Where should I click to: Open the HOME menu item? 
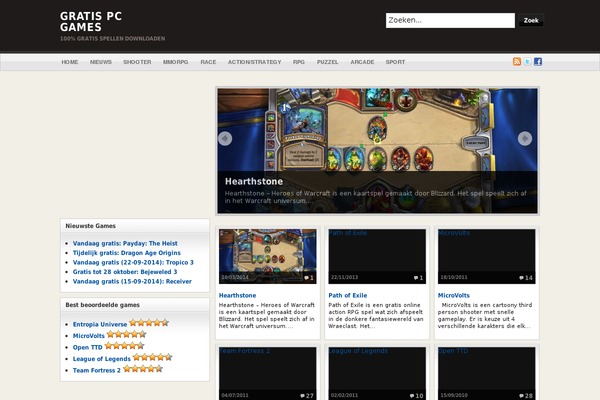70,62
